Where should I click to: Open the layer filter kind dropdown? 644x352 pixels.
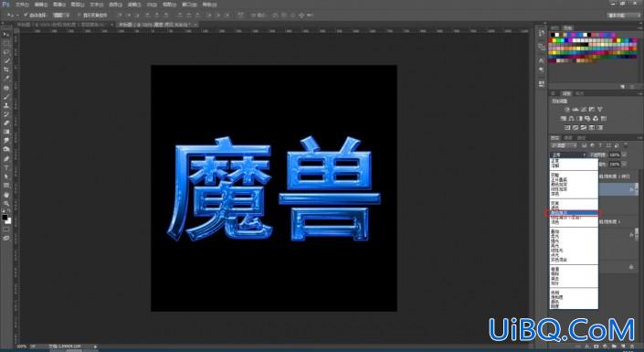click(564, 145)
